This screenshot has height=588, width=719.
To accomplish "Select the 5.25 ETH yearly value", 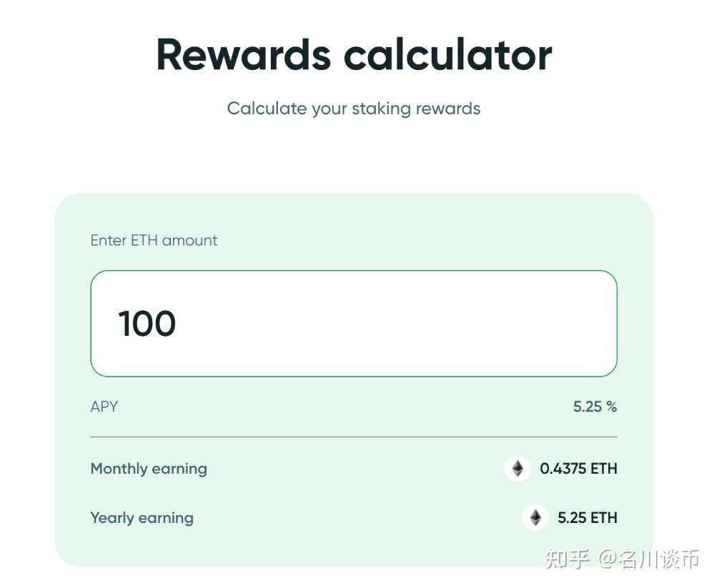I will [587, 517].
